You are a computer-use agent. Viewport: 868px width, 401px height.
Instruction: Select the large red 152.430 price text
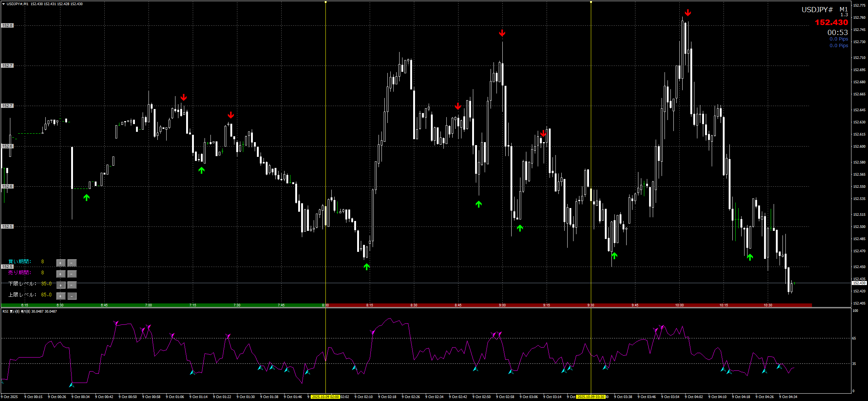(831, 22)
